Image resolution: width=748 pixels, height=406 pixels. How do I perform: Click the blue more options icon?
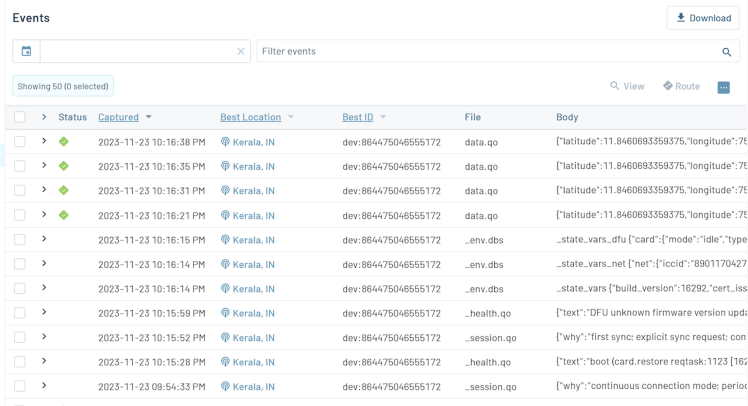[x=723, y=87]
